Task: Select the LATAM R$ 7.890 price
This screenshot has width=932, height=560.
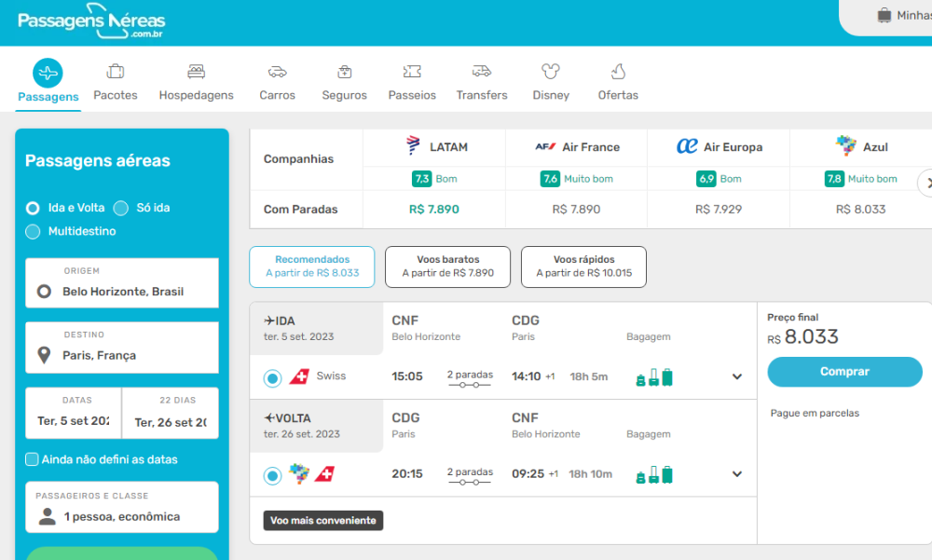Action: click(433, 210)
